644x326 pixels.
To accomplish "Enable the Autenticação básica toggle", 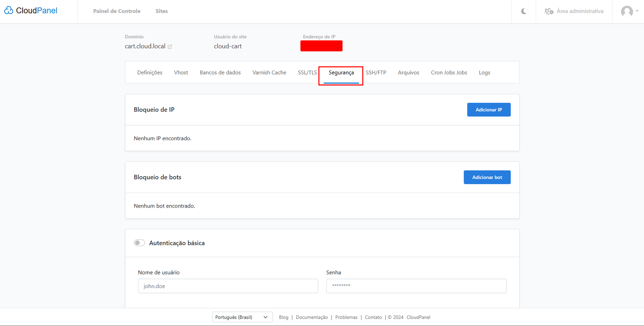I will click(139, 243).
